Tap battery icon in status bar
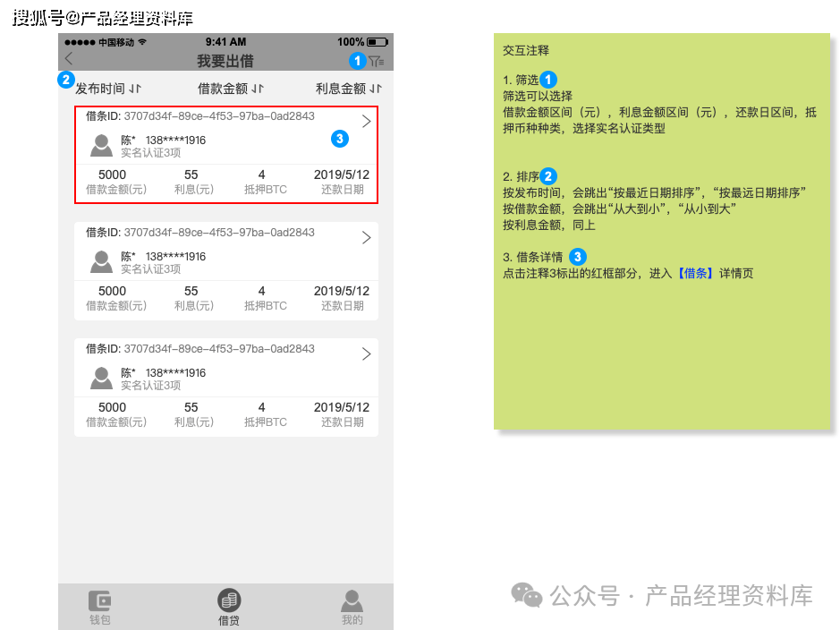 (x=378, y=42)
